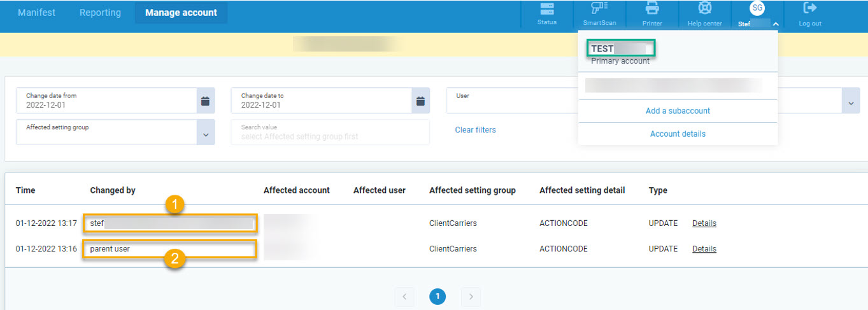Switch to the Reporting tab
This screenshot has height=310, width=868.
tap(100, 13)
